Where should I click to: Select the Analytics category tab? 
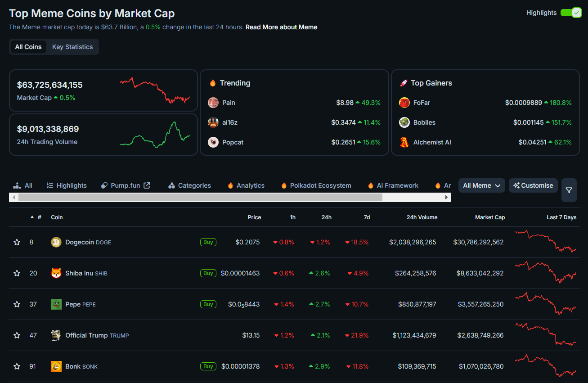246,185
